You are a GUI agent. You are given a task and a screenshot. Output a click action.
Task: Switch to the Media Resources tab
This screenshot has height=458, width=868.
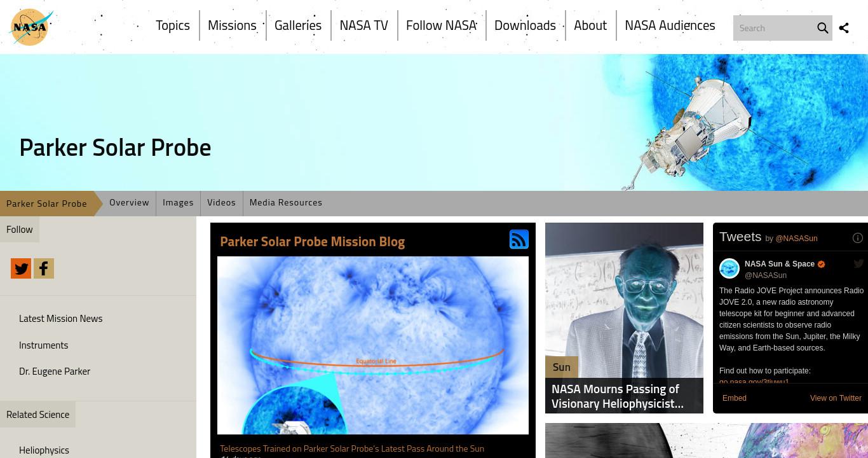(286, 202)
